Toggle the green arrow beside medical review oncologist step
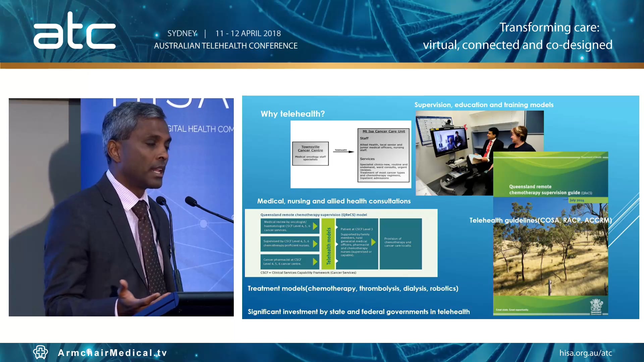The image size is (644, 362). pyautogui.click(x=315, y=226)
